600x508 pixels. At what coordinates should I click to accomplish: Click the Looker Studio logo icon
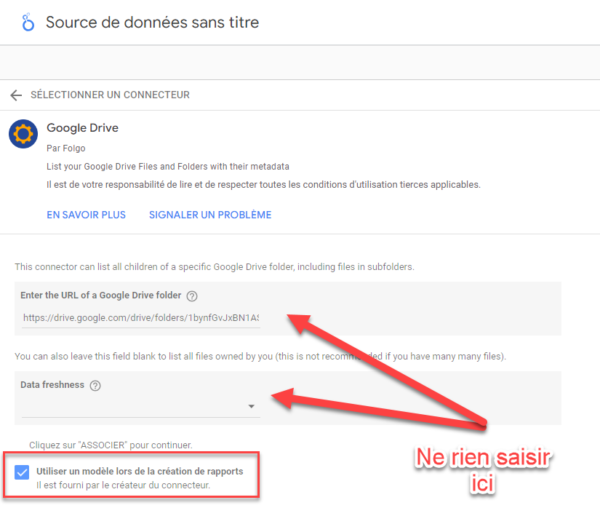tap(28, 22)
